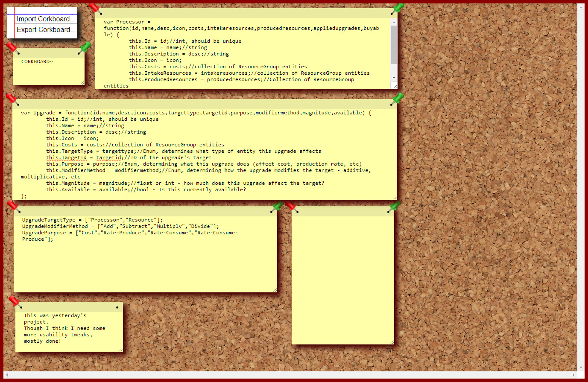Click the green pin on the Upgrade function note

pos(397,99)
